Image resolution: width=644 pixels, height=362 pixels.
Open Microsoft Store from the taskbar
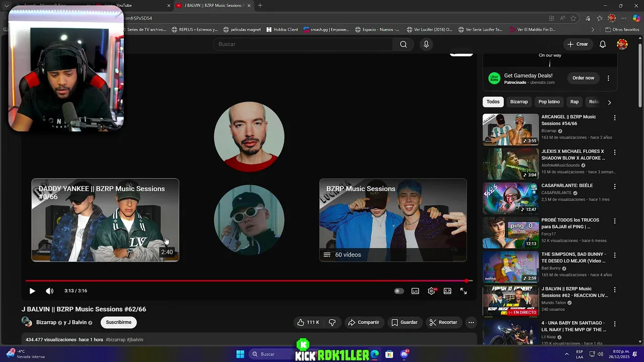coord(389,354)
